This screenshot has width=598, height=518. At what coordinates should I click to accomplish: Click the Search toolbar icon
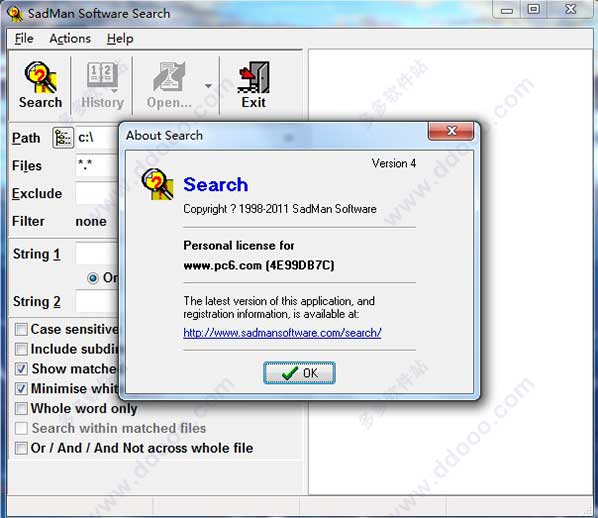[40, 85]
